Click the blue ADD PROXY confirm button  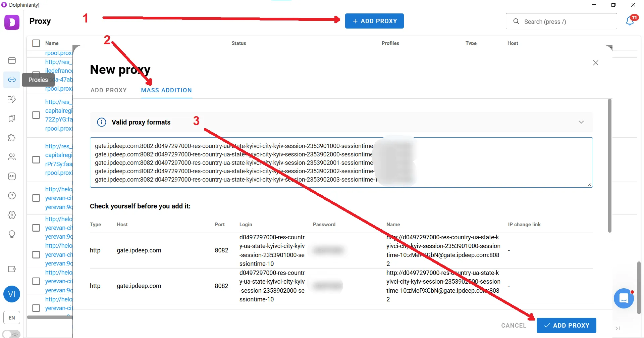pyautogui.click(x=567, y=325)
